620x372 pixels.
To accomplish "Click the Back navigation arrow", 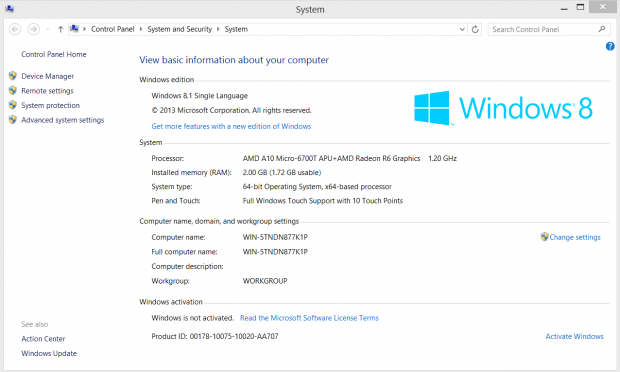I will pyautogui.click(x=15, y=29).
